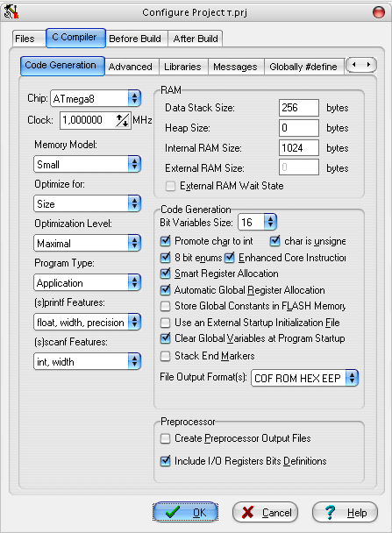
Task: Open the Chip ATmega8 dropdown
Action: (96, 98)
